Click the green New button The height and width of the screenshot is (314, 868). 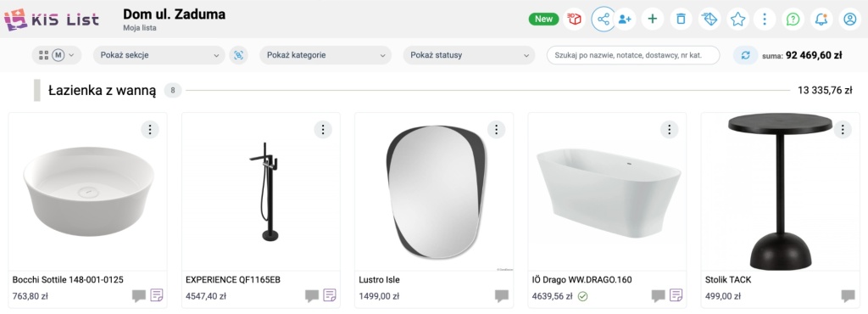(543, 19)
